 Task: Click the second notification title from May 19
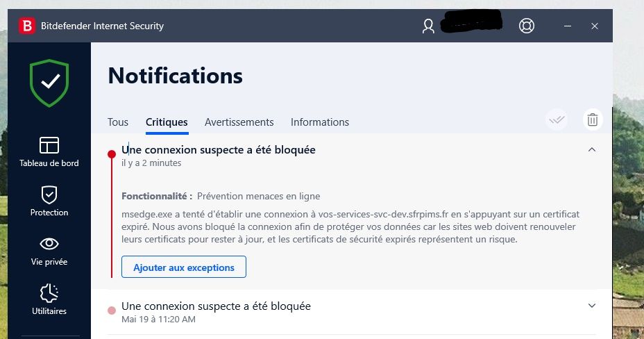point(216,306)
